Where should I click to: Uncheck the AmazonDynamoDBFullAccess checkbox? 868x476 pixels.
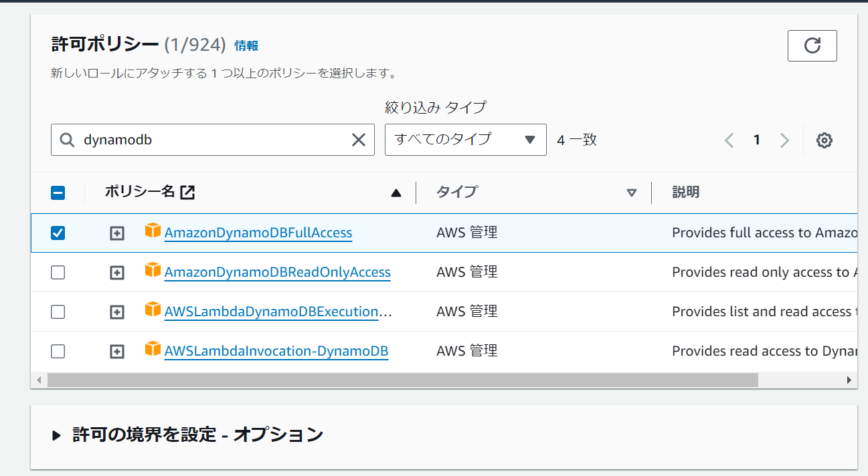58,233
